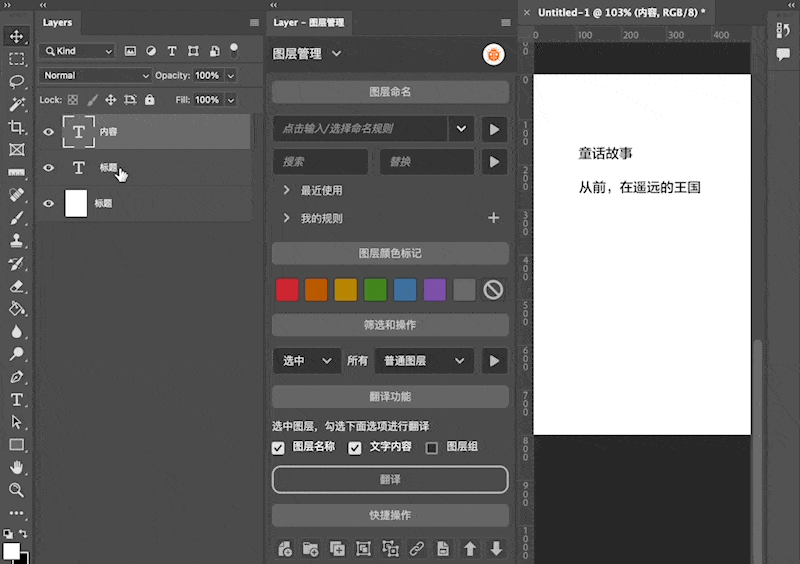Check the 图层组 checkbox
This screenshot has width=800, height=564.
coord(432,448)
